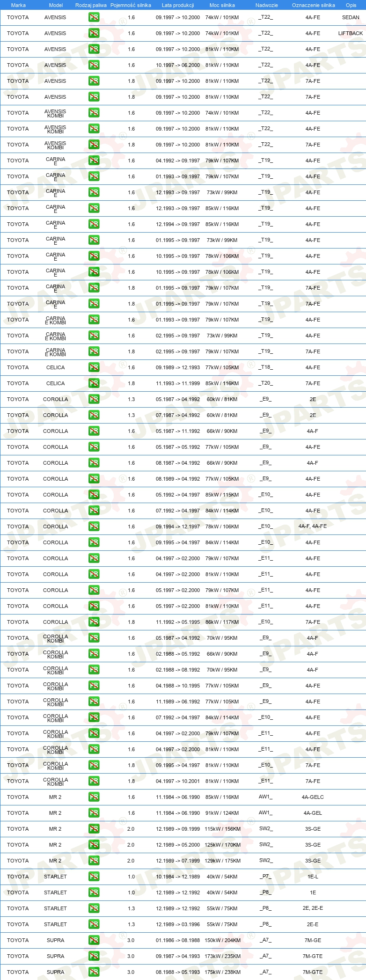
Task: Click fuel icon in the CELICA 1.8 row
Action: pos(94,383)
